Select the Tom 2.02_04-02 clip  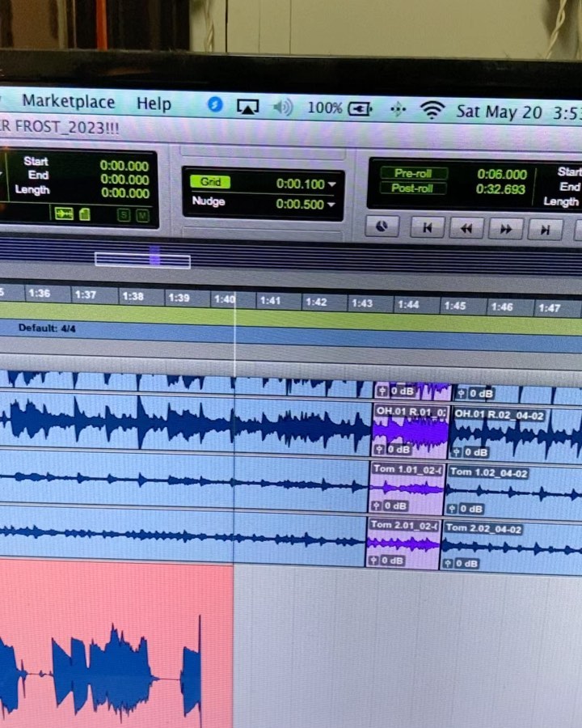[512, 547]
